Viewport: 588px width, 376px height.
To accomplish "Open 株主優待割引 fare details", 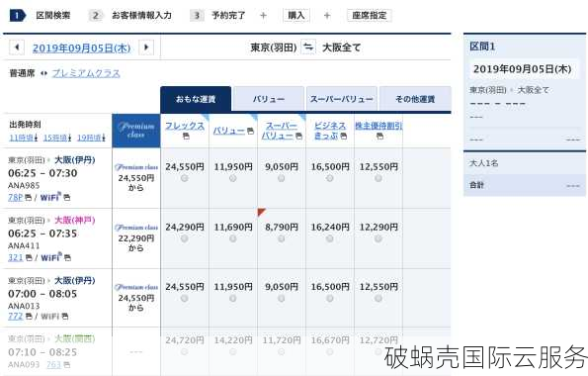I will pos(378,126).
